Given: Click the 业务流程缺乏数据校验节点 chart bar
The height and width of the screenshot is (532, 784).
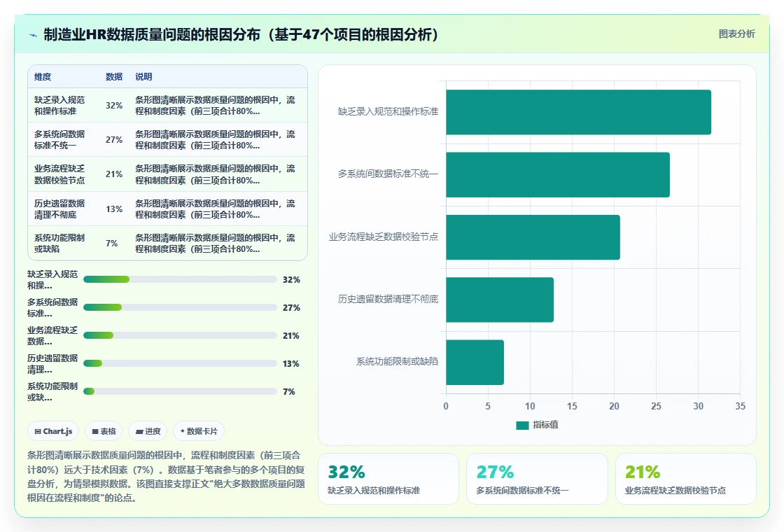Looking at the screenshot, I should 533,237.
